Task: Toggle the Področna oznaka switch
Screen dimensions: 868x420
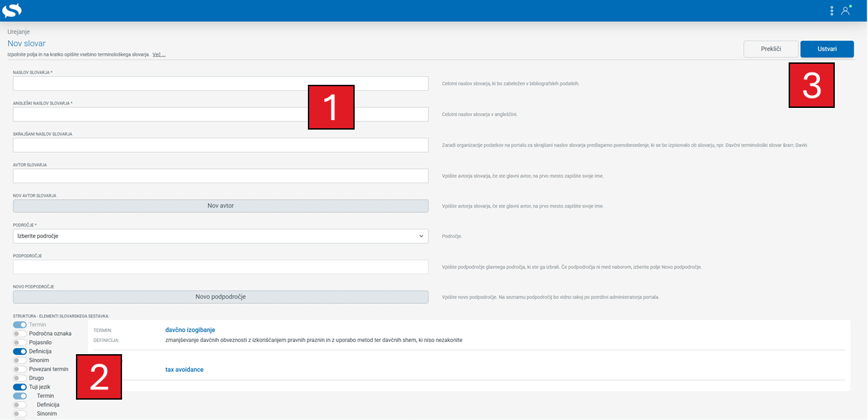Action: pos(20,334)
